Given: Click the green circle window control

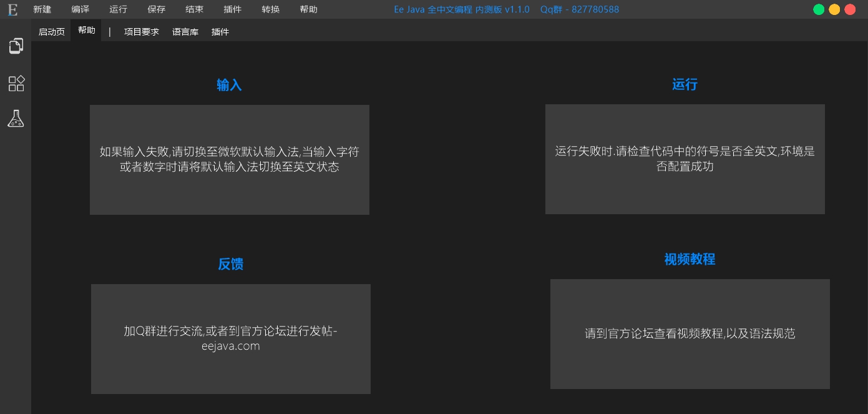Looking at the screenshot, I should point(818,9).
